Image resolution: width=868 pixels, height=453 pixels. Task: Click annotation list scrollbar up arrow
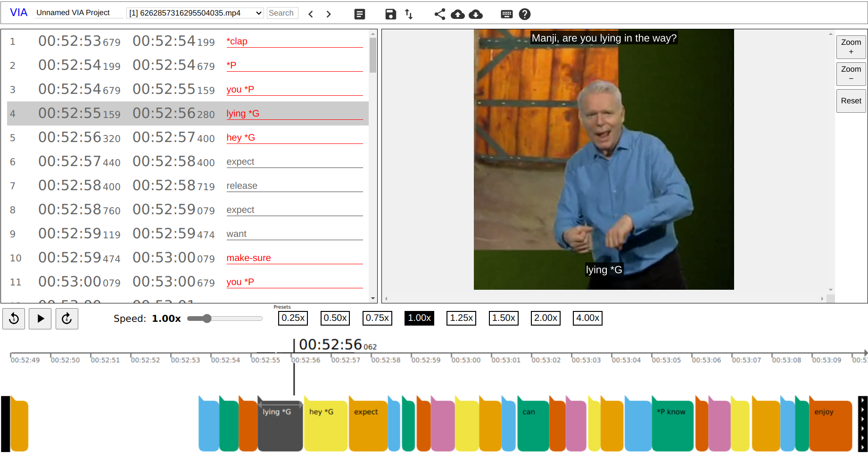[373, 34]
